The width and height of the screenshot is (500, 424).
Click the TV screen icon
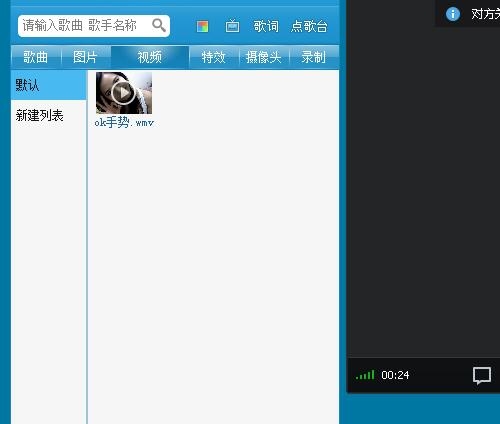(232, 26)
